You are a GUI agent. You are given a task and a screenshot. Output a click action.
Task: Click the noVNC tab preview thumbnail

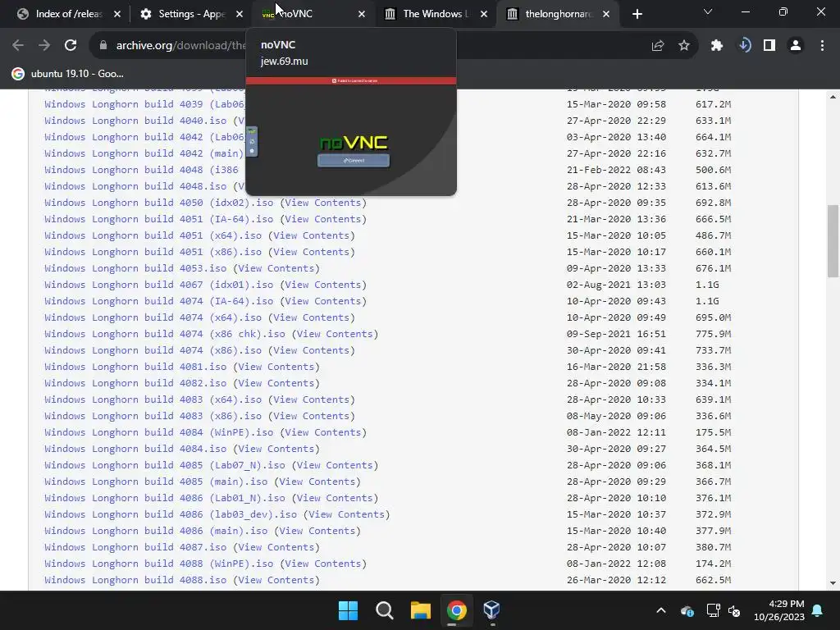pos(351,136)
